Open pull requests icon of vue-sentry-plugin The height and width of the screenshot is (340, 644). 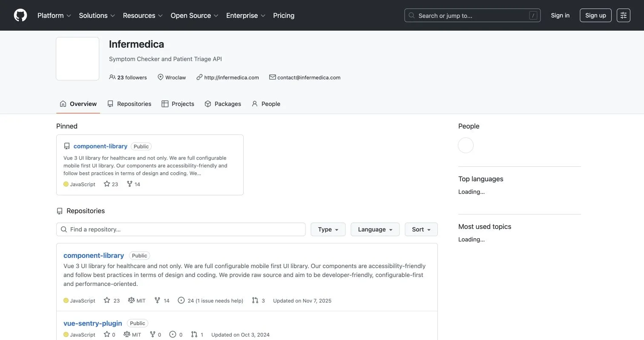coord(194,334)
